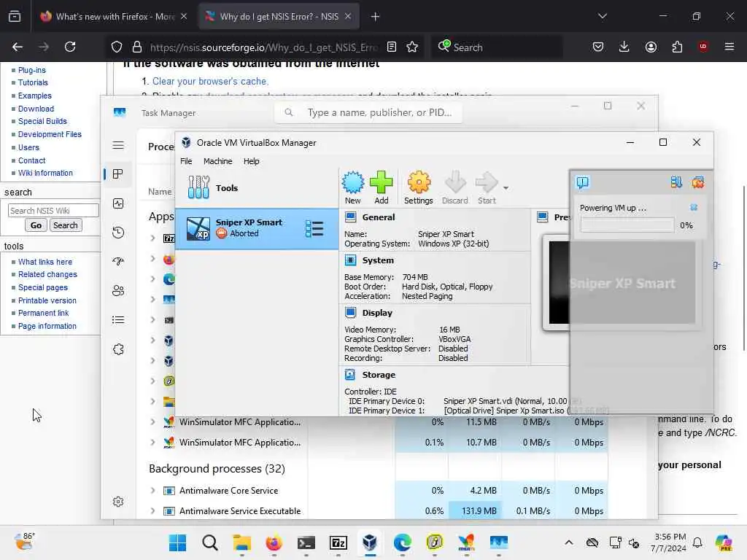Open Task Manager hamburger navigation menu
The width and height of the screenshot is (747, 560).
click(x=118, y=145)
